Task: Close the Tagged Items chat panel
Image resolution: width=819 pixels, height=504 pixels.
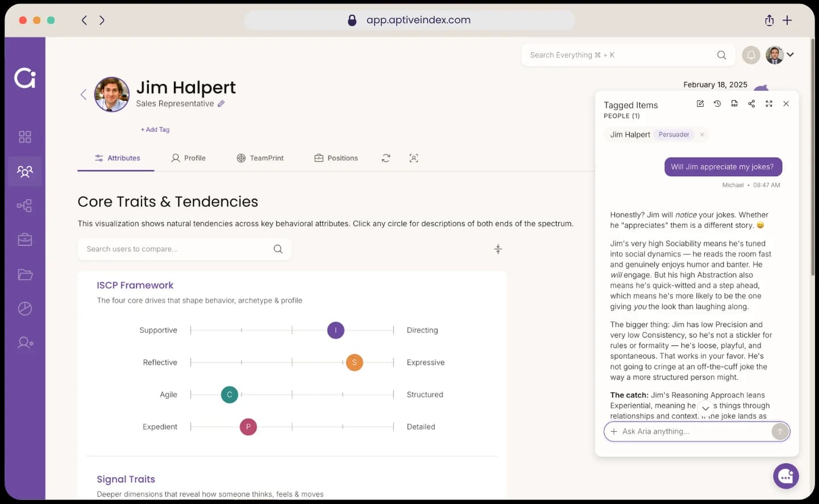Action: tap(786, 103)
